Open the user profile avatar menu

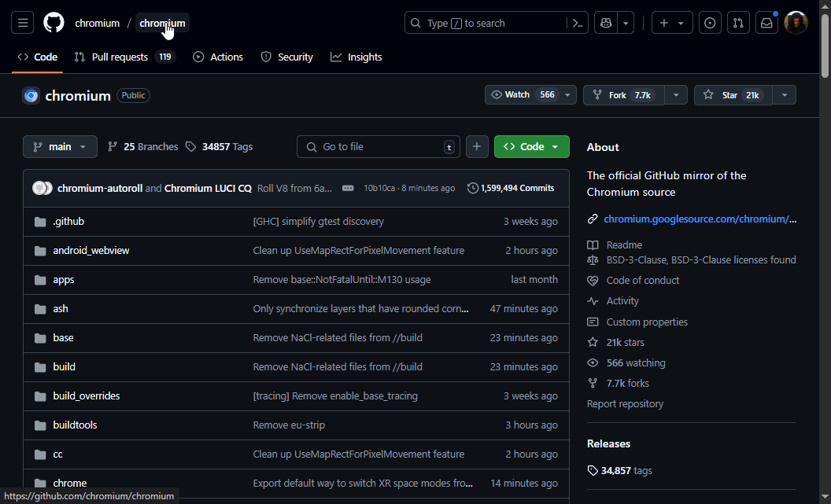(x=796, y=23)
